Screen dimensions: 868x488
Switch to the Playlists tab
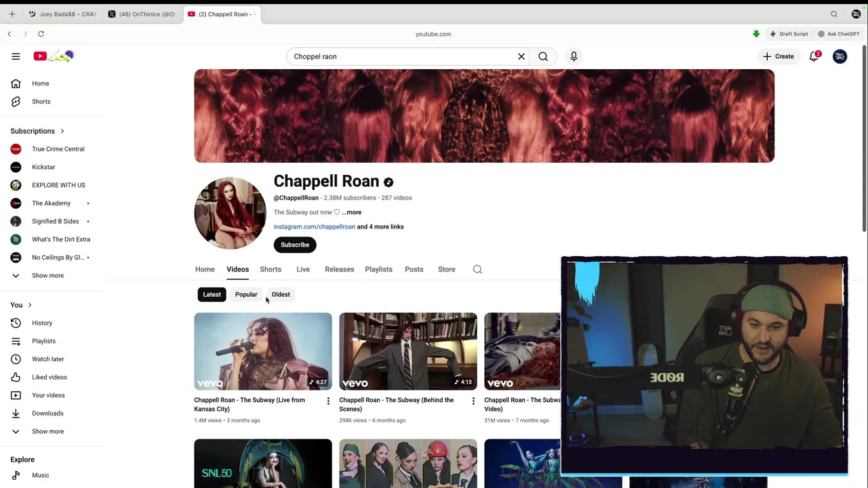pos(378,269)
